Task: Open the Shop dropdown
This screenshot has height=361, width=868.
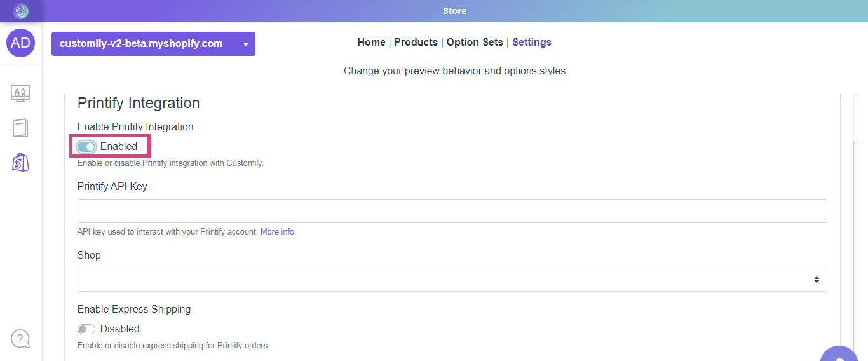Action: tap(452, 280)
